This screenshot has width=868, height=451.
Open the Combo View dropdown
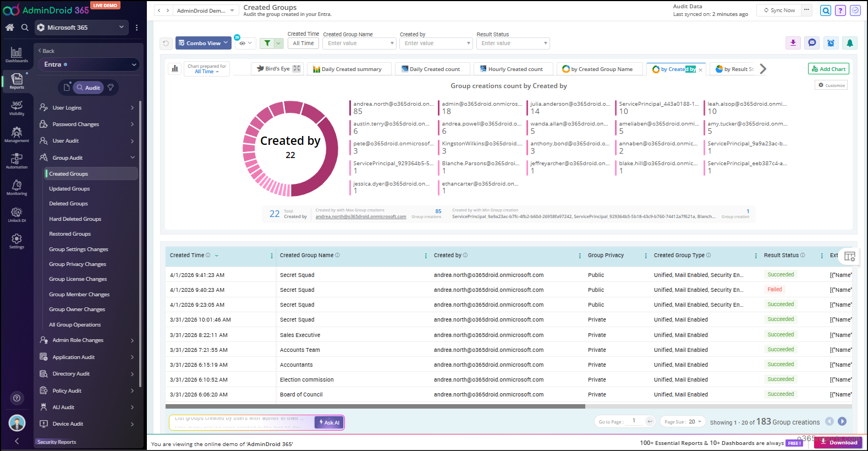[x=204, y=43]
